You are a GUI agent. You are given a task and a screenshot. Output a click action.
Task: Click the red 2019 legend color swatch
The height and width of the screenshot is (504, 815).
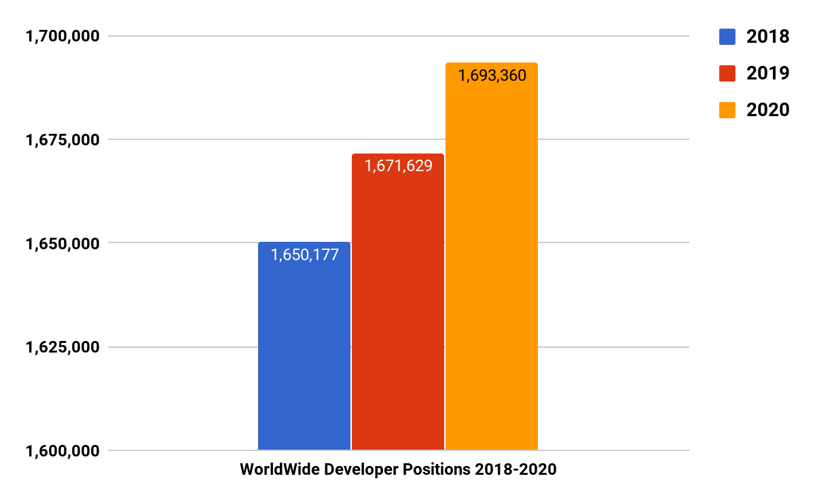pyautogui.click(x=727, y=73)
